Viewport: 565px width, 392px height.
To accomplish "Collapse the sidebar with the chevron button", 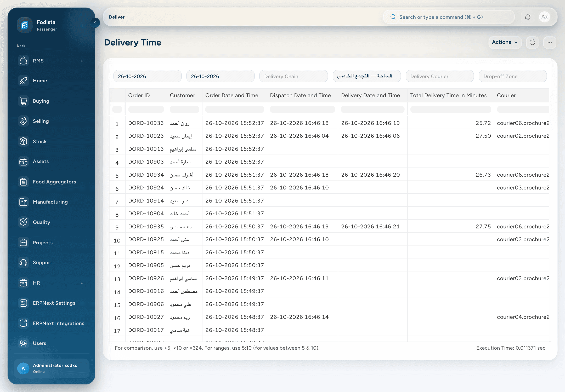I will [95, 23].
